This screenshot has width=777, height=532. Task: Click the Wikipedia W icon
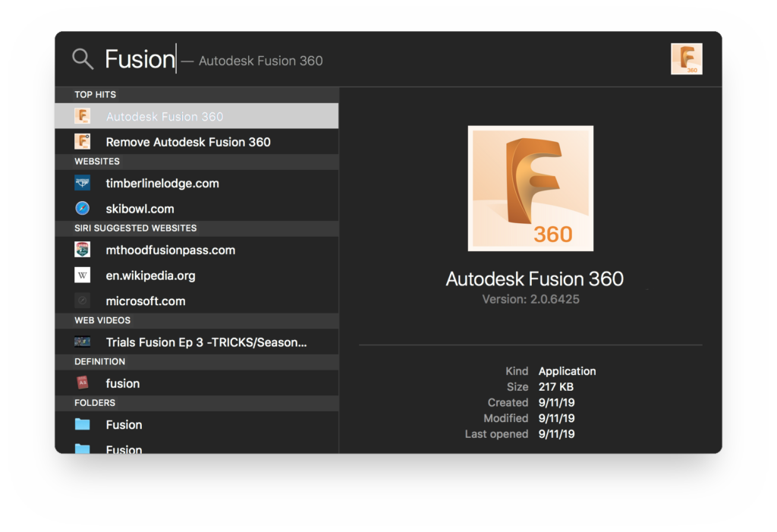point(82,275)
